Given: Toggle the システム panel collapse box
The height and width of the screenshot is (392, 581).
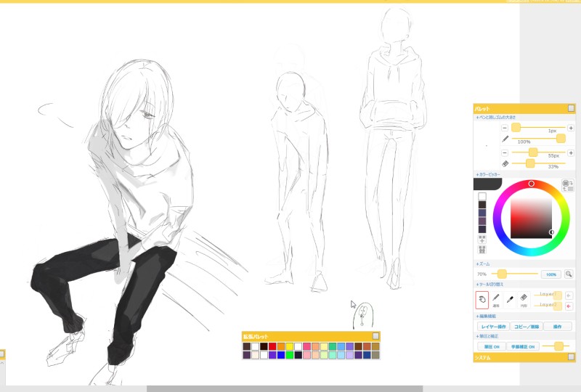Looking at the screenshot, I should pyautogui.click(x=571, y=357).
